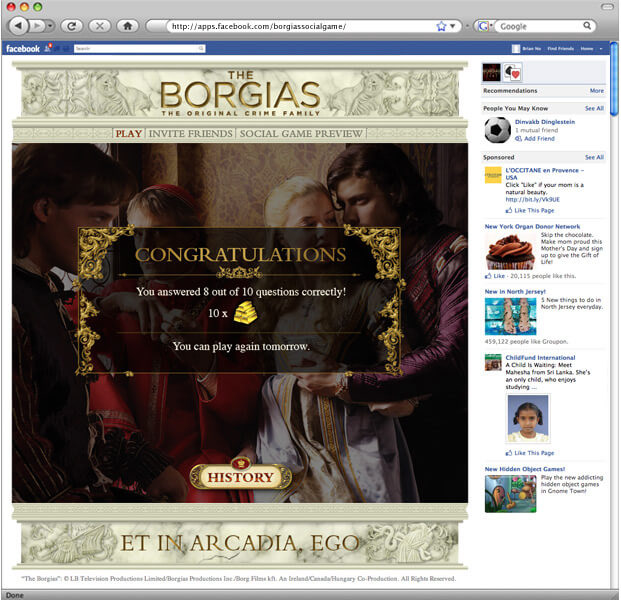This screenshot has height=600, width=621.
Task: See All Sponsored ads
Action: [594, 157]
